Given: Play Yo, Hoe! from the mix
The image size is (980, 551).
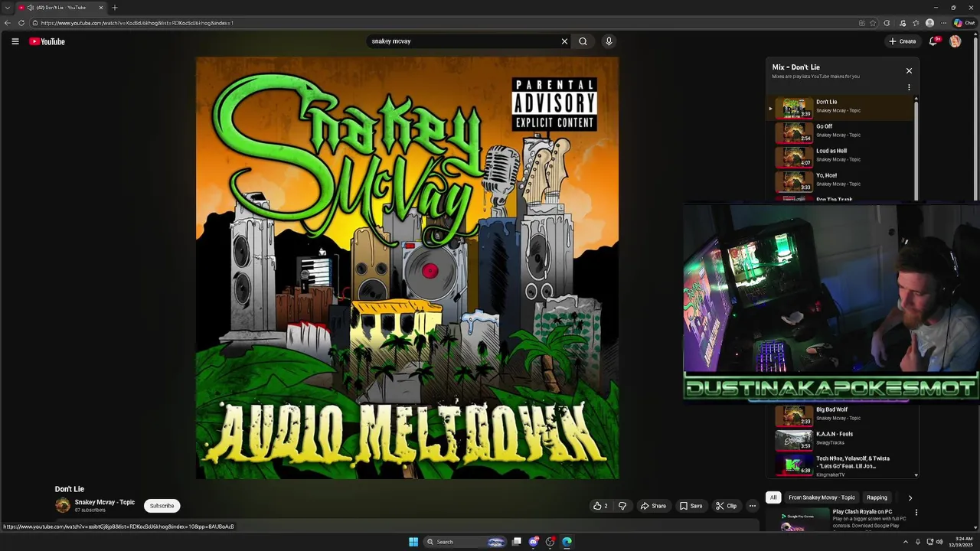Looking at the screenshot, I should click(x=841, y=181).
